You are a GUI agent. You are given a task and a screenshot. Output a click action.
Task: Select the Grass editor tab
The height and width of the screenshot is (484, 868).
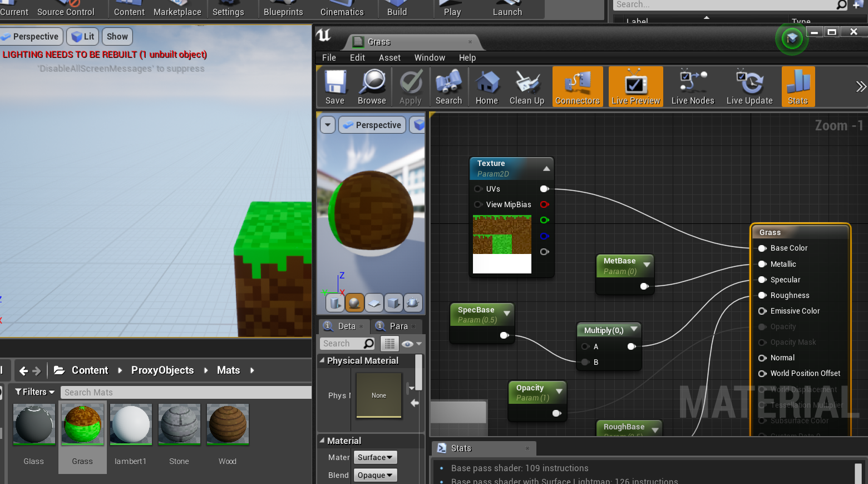click(x=412, y=42)
